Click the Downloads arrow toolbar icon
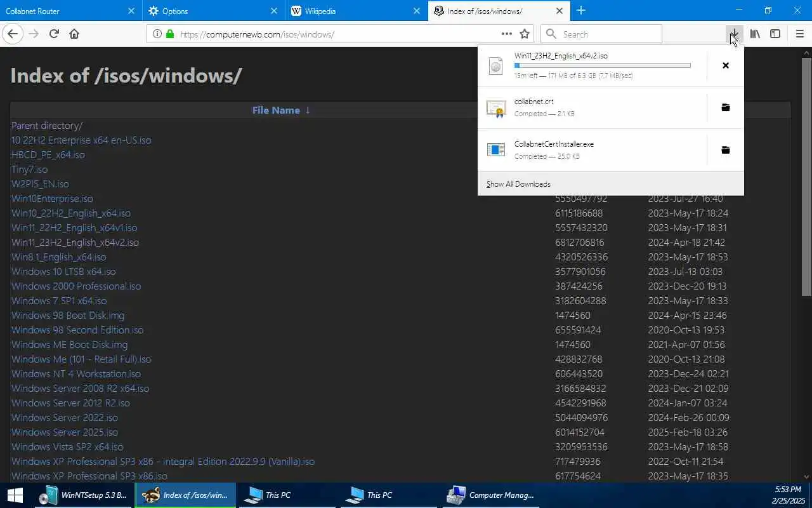Viewport: 812px width, 508px height. (x=734, y=34)
